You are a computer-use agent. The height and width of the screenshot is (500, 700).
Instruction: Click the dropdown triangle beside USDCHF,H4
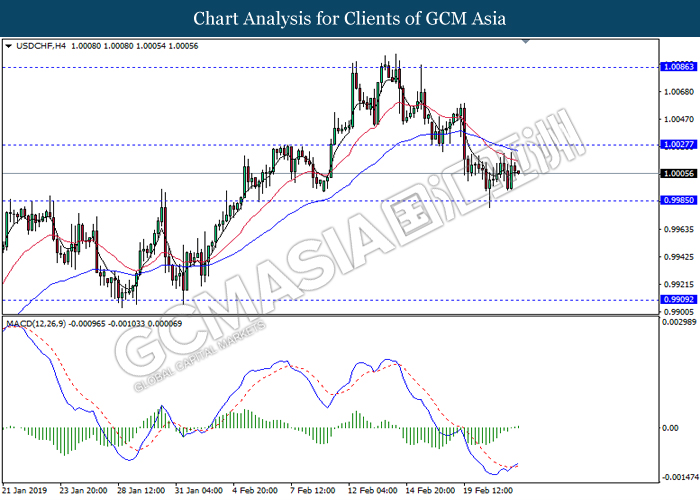pyautogui.click(x=8, y=46)
